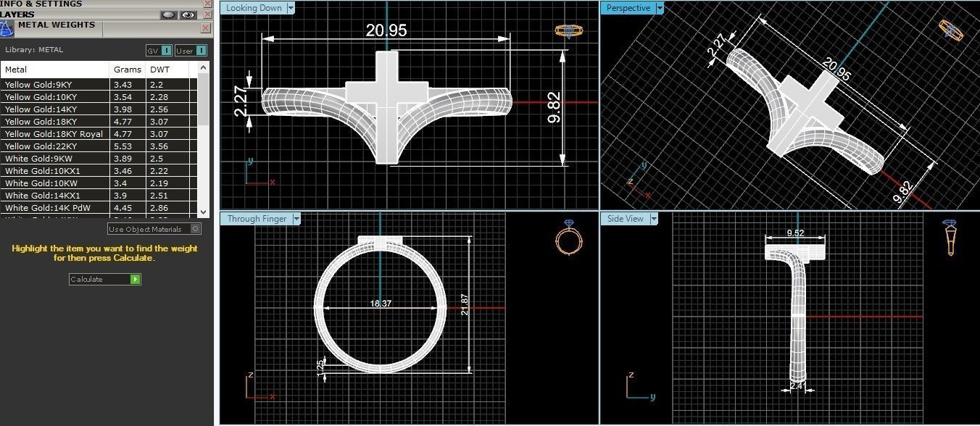
Task: Select the Yellow Gold:18KY row
Action: click(x=99, y=122)
